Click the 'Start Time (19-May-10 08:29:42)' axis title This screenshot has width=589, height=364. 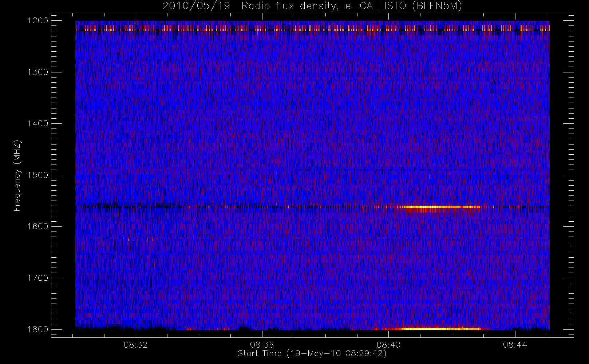pyautogui.click(x=312, y=353)
